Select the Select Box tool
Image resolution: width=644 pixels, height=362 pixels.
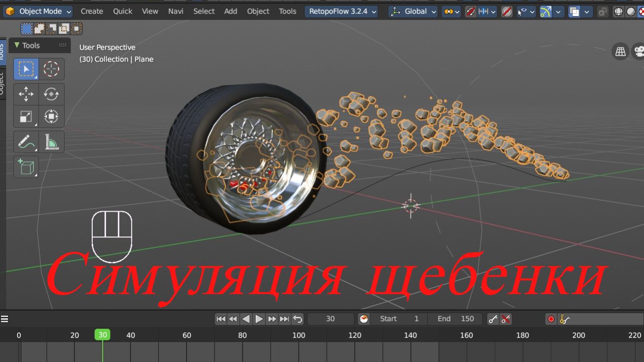click(26, 69)
